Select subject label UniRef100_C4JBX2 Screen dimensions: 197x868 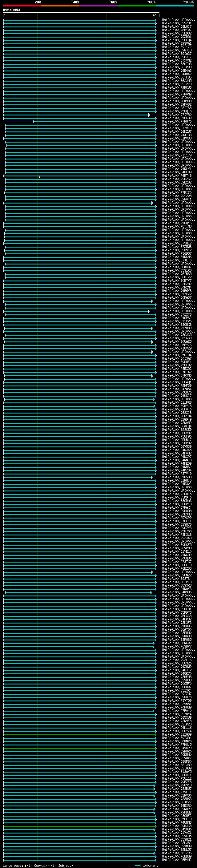pyautogui.click(x=177, y=74)
